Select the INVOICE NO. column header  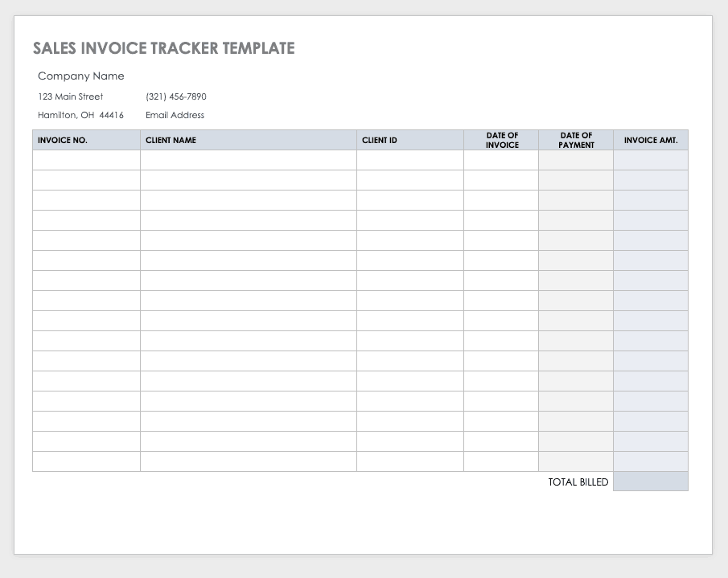pos(62,140)
